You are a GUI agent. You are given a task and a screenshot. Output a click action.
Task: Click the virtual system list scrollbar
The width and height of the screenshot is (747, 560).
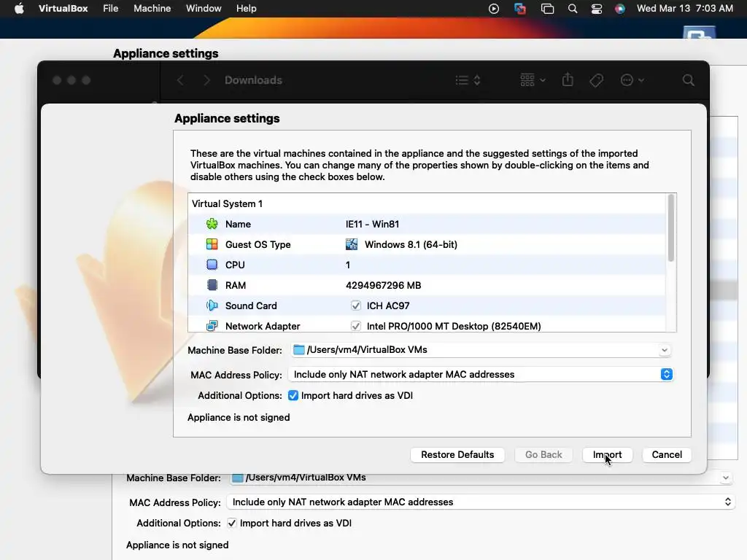(x=671, y=227)
